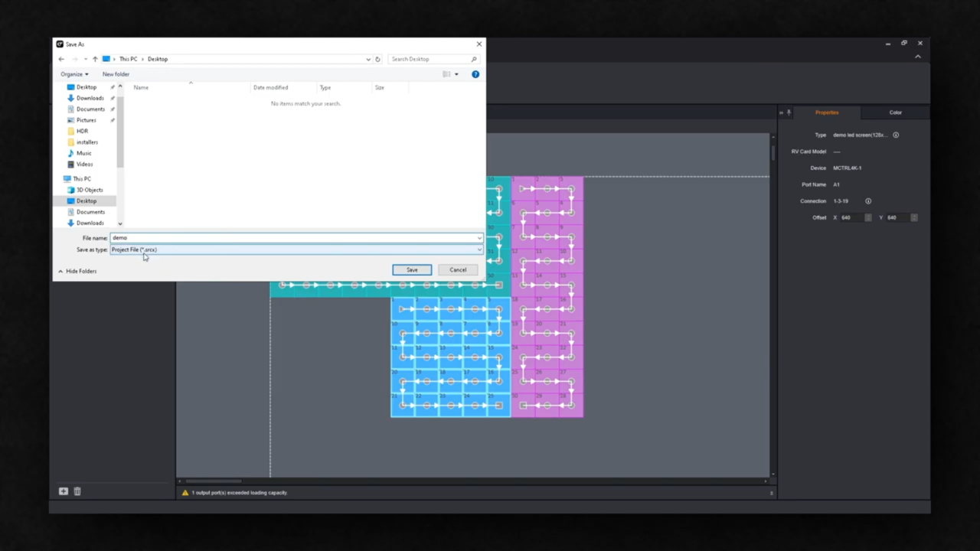Click the warning icon in the status bar
This screenshot has height=551, width=980.
coord(185,492)
